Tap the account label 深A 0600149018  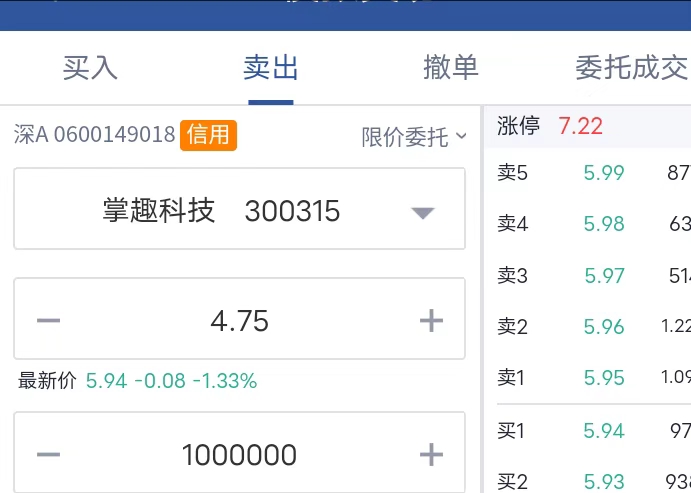coord(95,134)
